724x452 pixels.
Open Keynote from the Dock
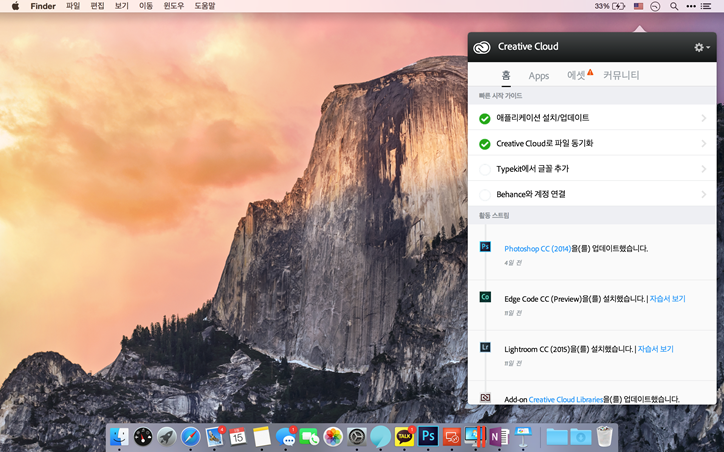click(523, 436)
